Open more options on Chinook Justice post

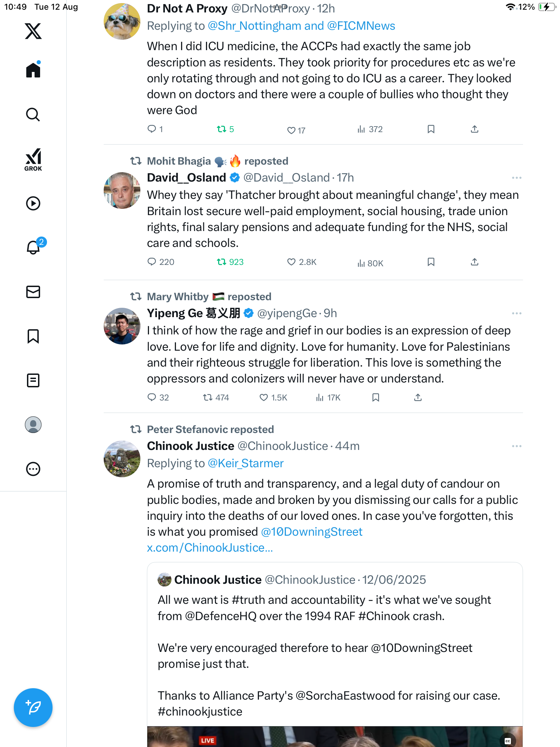point(516,446)
